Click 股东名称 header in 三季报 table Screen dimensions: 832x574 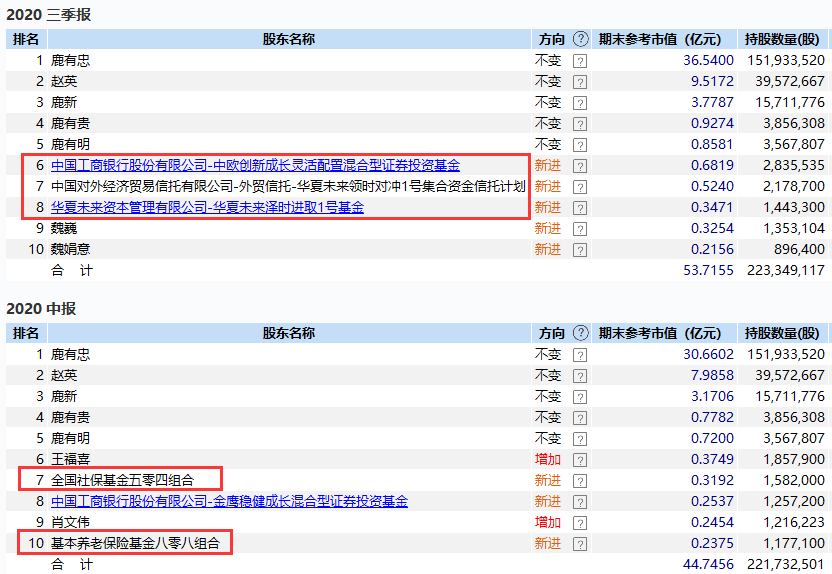point(289,39)
